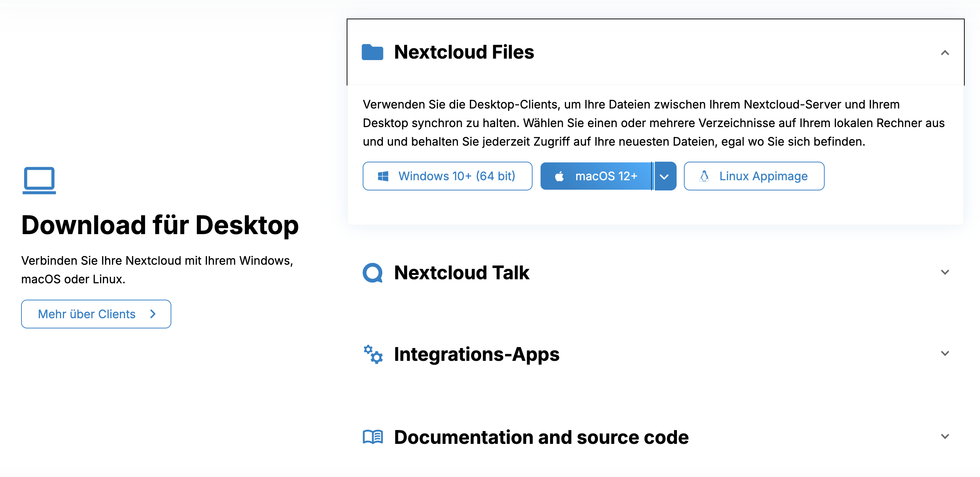Viewport: 980px width, 477px height.
Task: Click the Nextcloud Talk speech bubble icon
Action: point(372,273)
